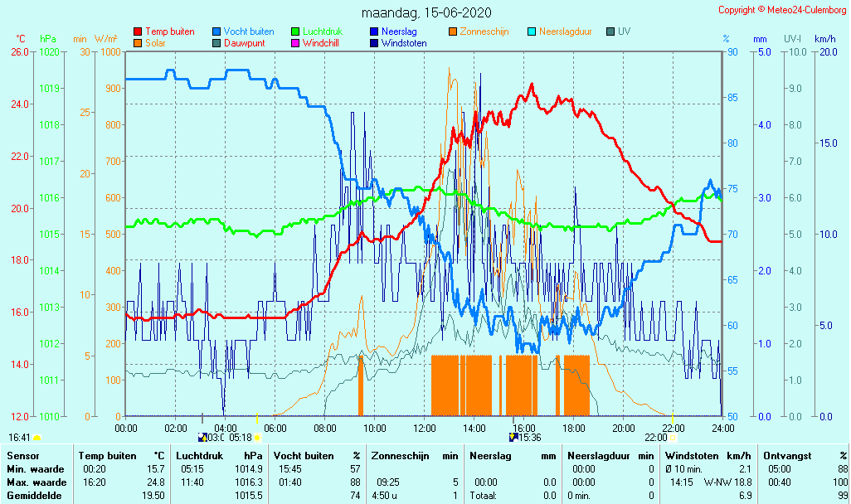The image size is (851, 504).
Task: Click the red Temp buiten legend square
Action: point(138,31)
